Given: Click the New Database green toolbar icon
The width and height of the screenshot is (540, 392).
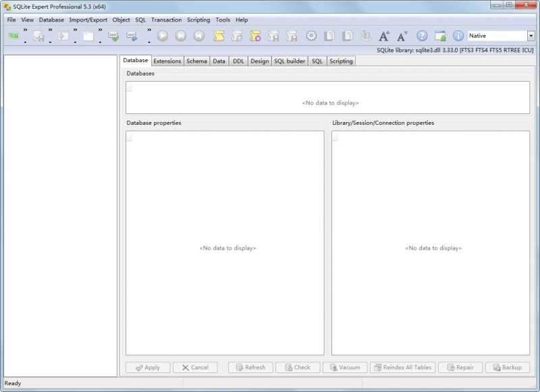Looking at the screenshot, I should pyautogui.click(x=13, y=37).
